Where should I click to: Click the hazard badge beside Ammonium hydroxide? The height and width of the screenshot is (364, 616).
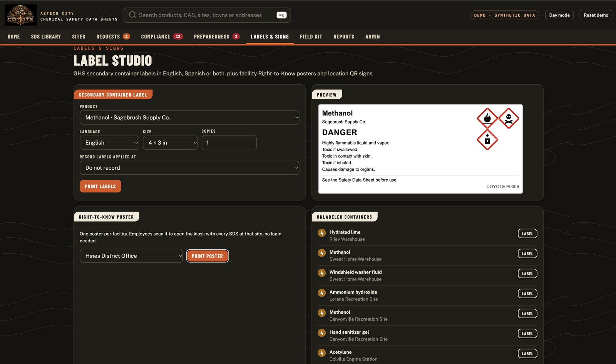tap(322, 293)
